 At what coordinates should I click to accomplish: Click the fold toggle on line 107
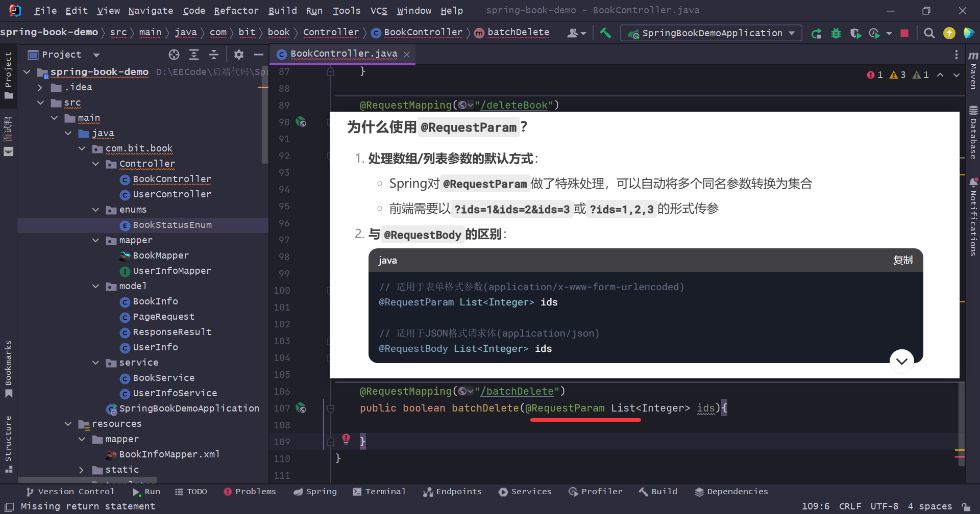pyautogui.click(x=331, y=408)
